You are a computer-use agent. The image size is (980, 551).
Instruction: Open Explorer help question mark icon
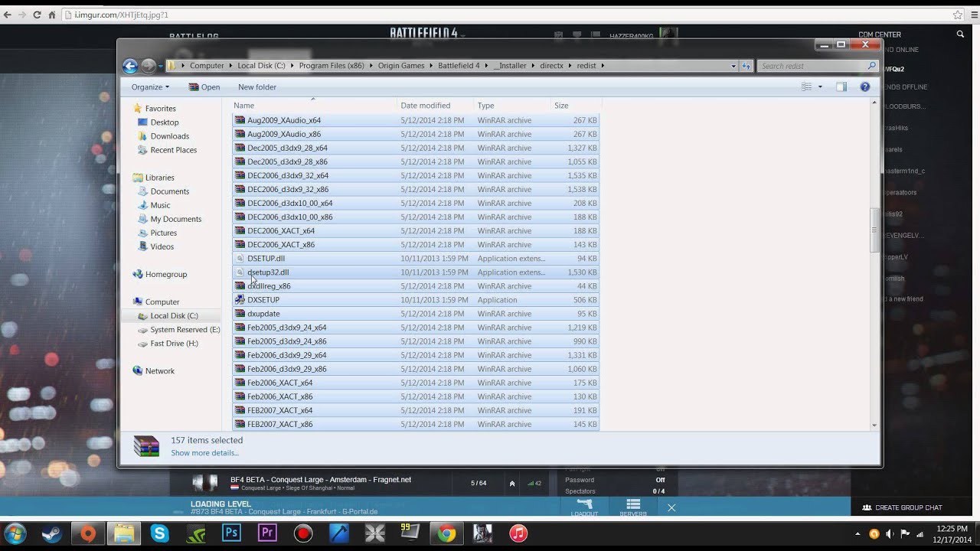(865, 87)
